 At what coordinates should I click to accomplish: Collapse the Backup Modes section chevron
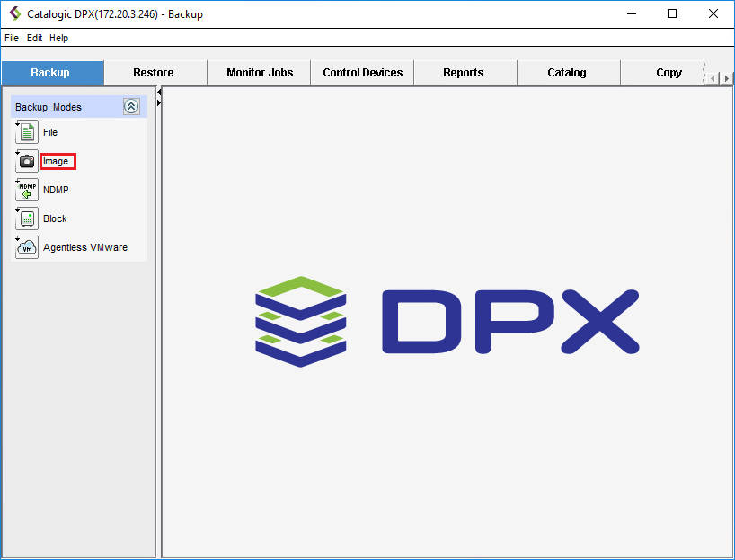pyautogui.click(x=131, y=106)
